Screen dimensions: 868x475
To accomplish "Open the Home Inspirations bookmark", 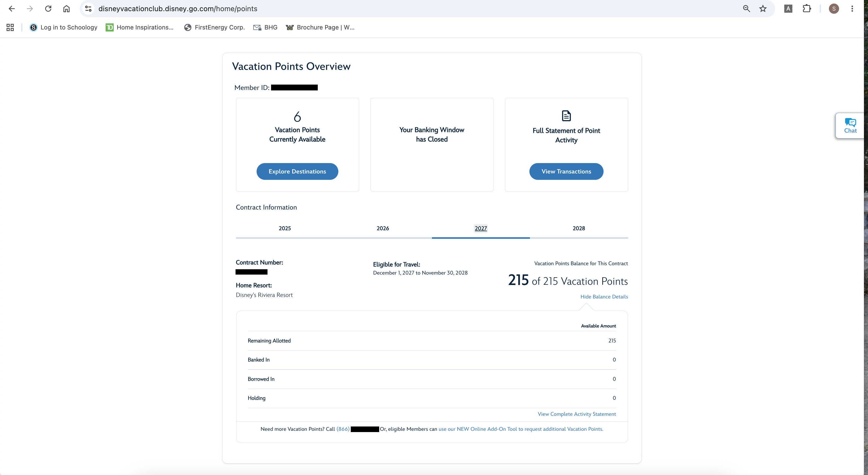I will [x=140, y=27].
